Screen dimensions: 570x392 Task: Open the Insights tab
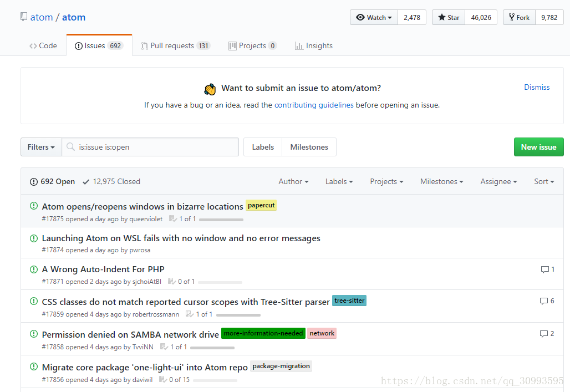[314, 46]
